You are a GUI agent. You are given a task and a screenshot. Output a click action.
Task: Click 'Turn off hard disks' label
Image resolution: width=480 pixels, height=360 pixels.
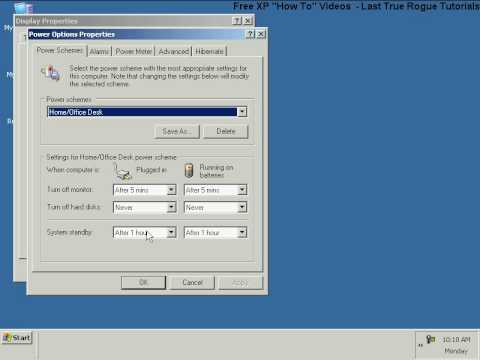(x=74, y=207)
